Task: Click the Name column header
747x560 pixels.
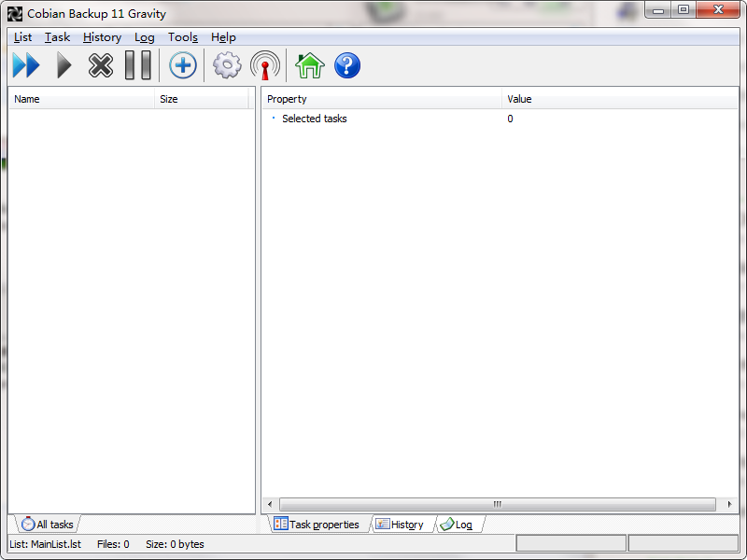Action: 81,99
